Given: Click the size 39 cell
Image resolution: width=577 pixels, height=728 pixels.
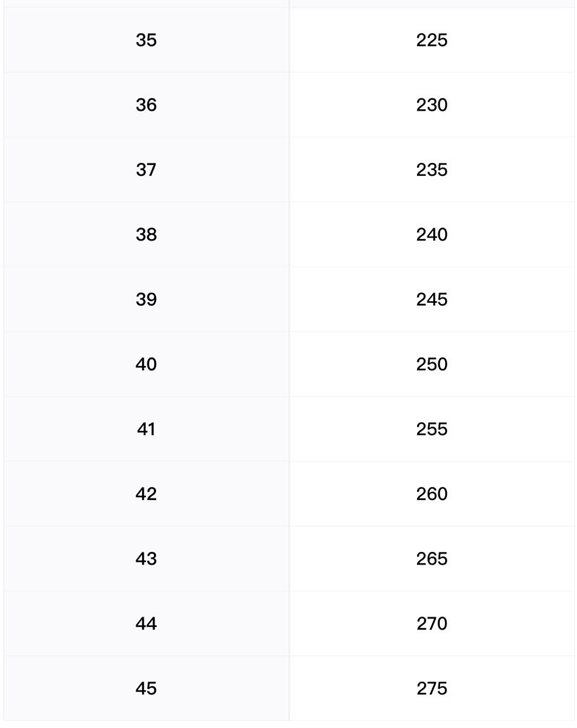Looking at the screenshot, I should point(146,299).
